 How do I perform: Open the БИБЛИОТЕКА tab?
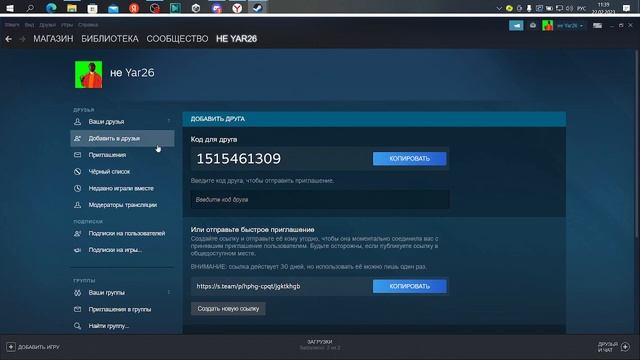pos(110,39)
